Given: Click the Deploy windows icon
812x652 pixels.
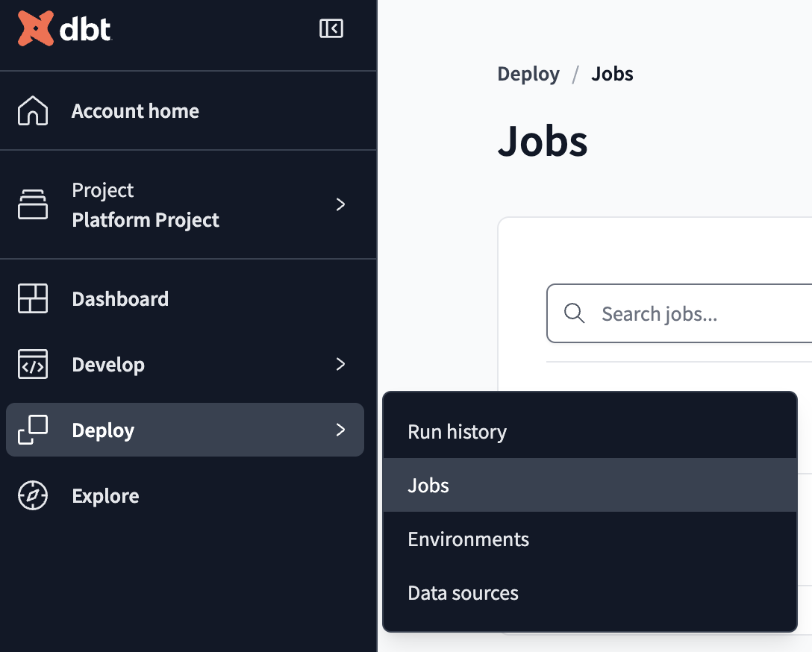Looking at the screenshot, I should (33, 430).
